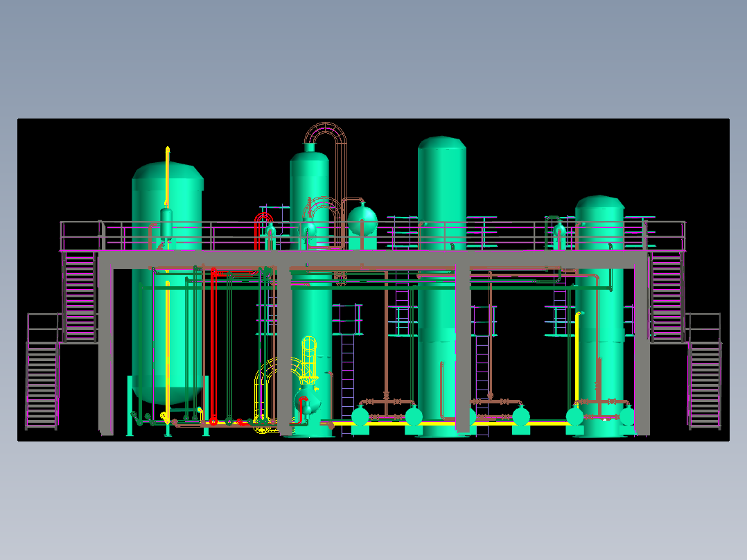Select the upper left staircase
Screen dimensions: 747x560
pos(80,297)
